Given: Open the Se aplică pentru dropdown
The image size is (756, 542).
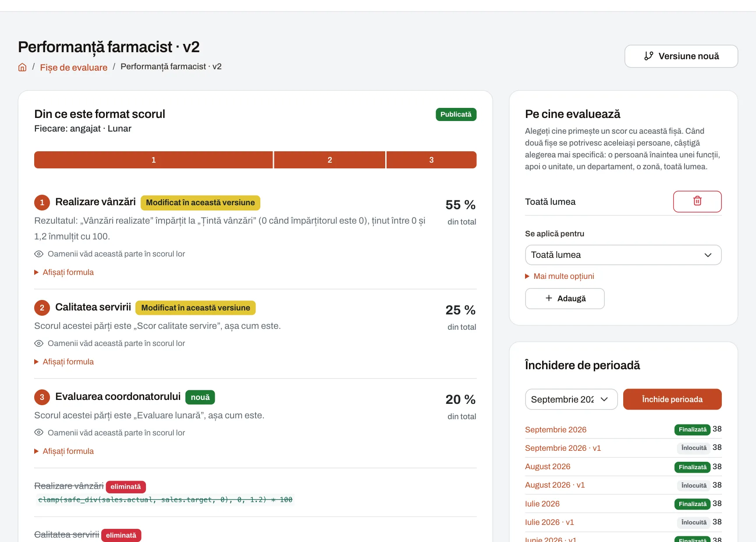Looking at the screenshot, I should click(623, 255).
